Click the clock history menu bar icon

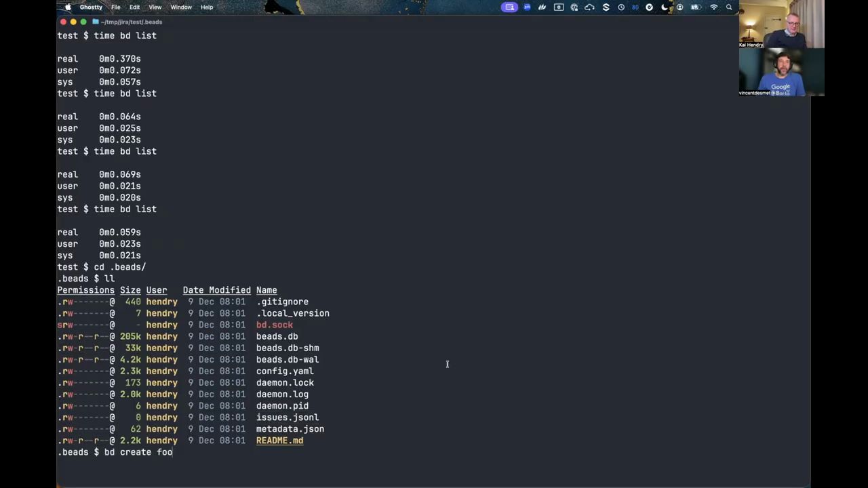[620, 7]
